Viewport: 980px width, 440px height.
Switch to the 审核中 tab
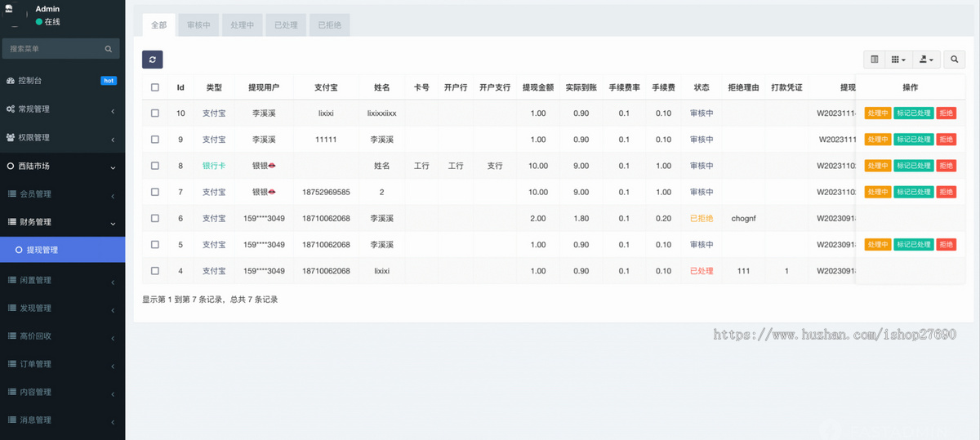point(198,25)
